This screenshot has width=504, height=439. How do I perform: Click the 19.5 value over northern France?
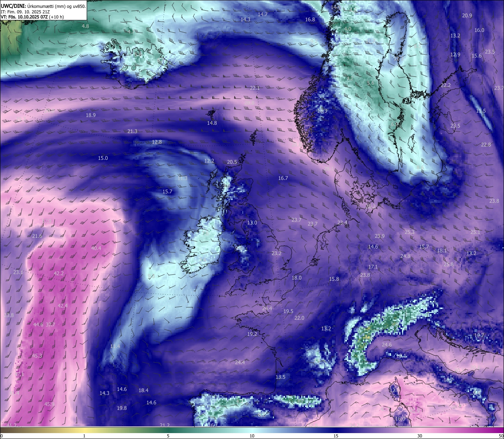tap(288, 311)
